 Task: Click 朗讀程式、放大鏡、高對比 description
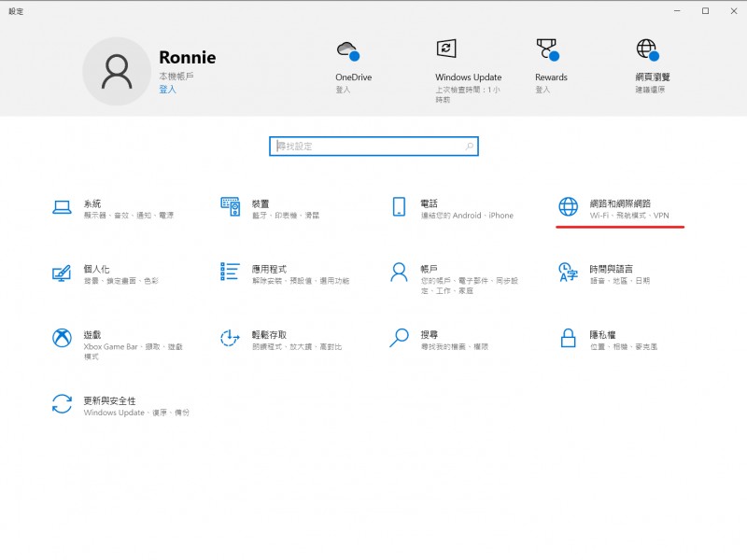click(297, 346)
